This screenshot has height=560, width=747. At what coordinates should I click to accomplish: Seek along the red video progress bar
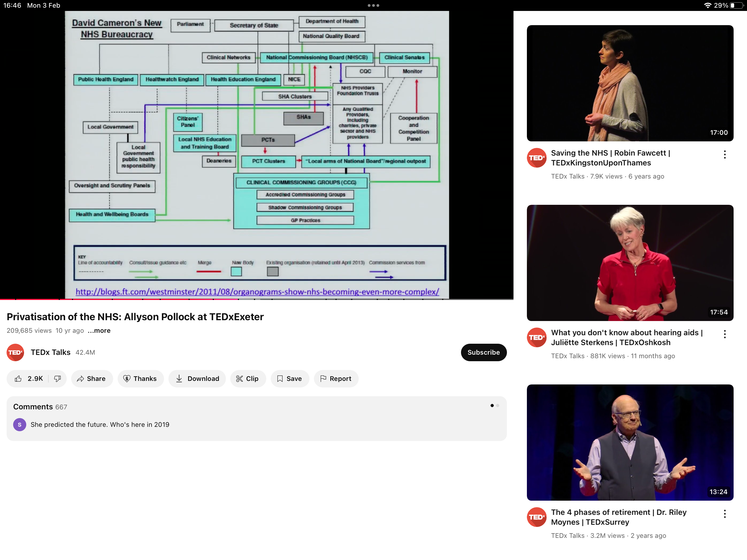[257, 299]
